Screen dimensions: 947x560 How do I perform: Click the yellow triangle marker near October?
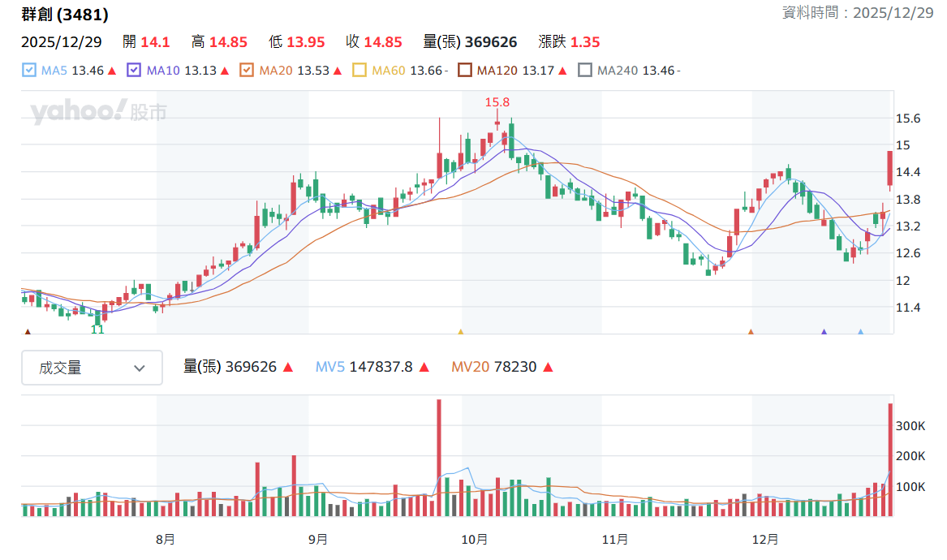click(461, 332)
